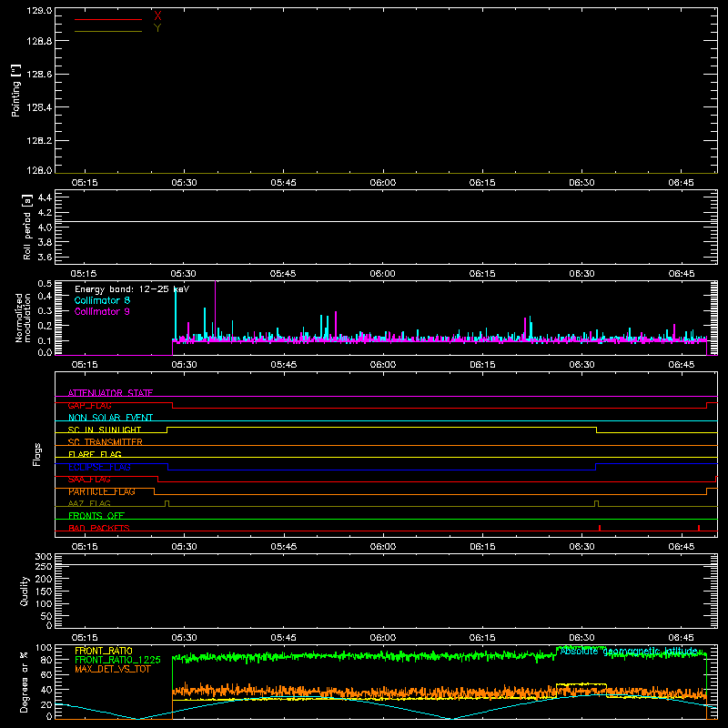The image size is (728, 728).
Task: Click the red X legend line
Action: (108, 19)
